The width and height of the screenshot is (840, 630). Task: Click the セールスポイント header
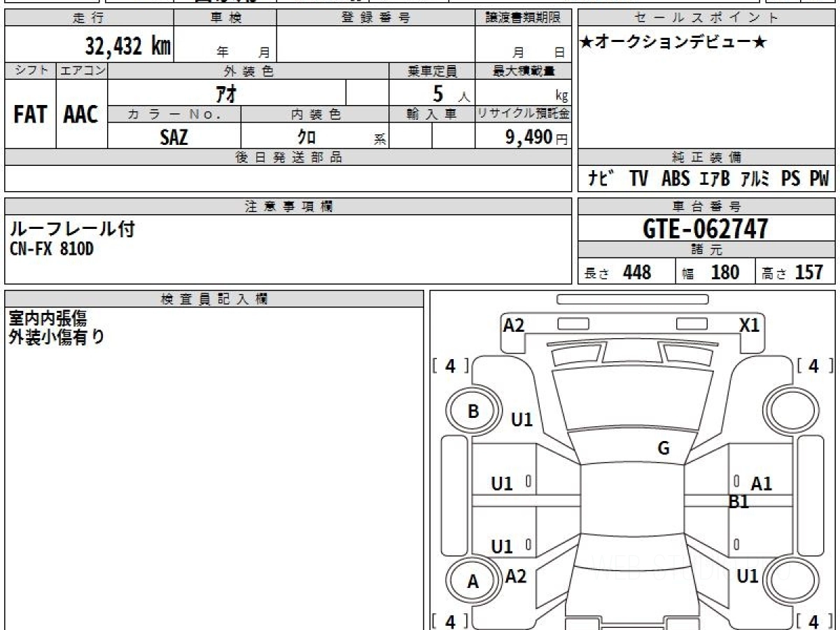pyautogui.click(x=707, y=18)
